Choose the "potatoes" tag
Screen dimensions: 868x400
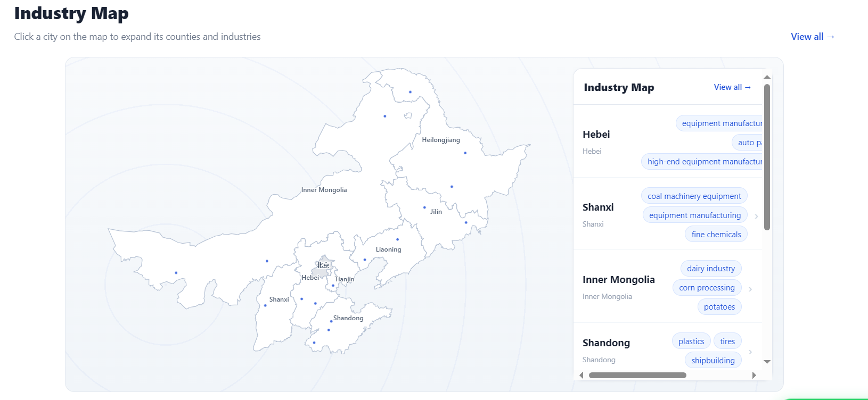pos(719,307)
